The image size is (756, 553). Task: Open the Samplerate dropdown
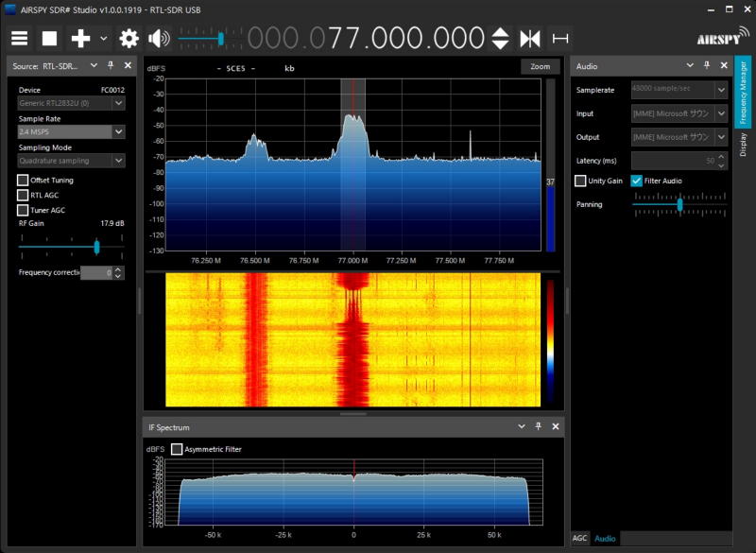679,90
